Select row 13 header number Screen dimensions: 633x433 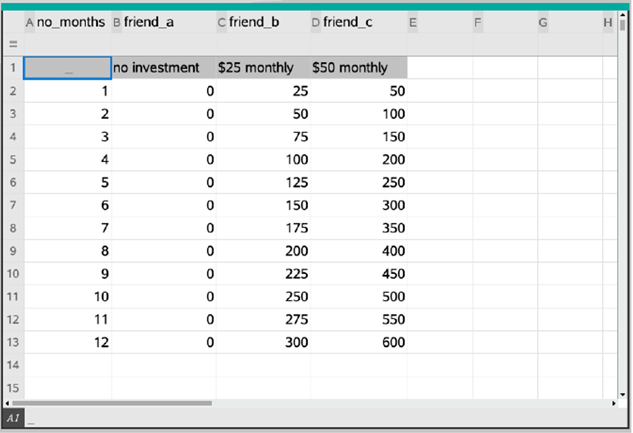(x=13, y=342)
